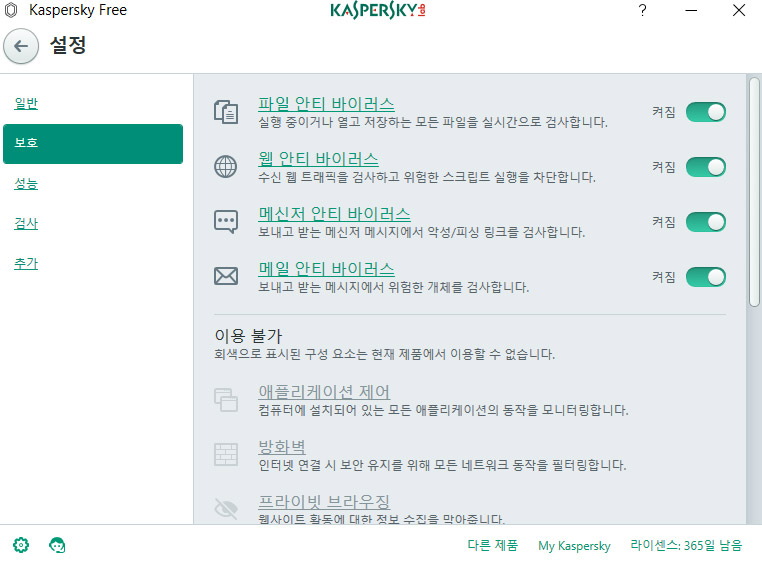
Task: Click the Mail Anti-Virus envelope icon
Action: point(226,276)
